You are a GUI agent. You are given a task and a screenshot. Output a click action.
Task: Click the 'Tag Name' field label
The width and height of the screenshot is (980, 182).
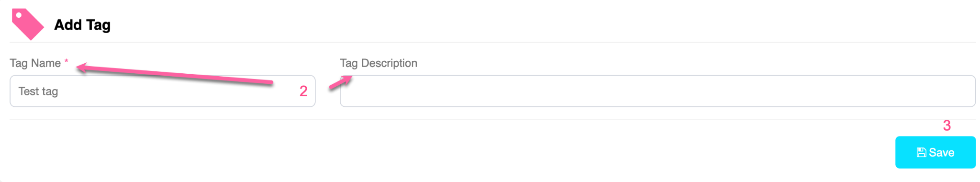pos(35,63)
